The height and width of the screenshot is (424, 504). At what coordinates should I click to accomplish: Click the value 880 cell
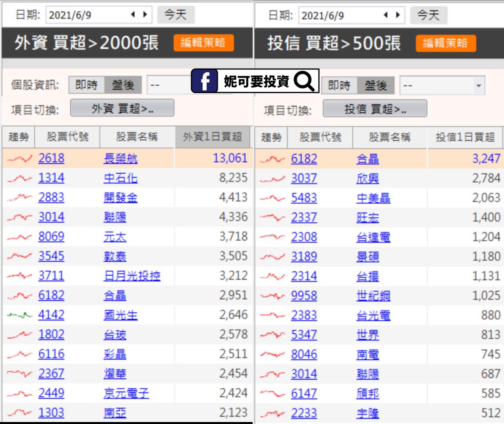tap(490, 315)
